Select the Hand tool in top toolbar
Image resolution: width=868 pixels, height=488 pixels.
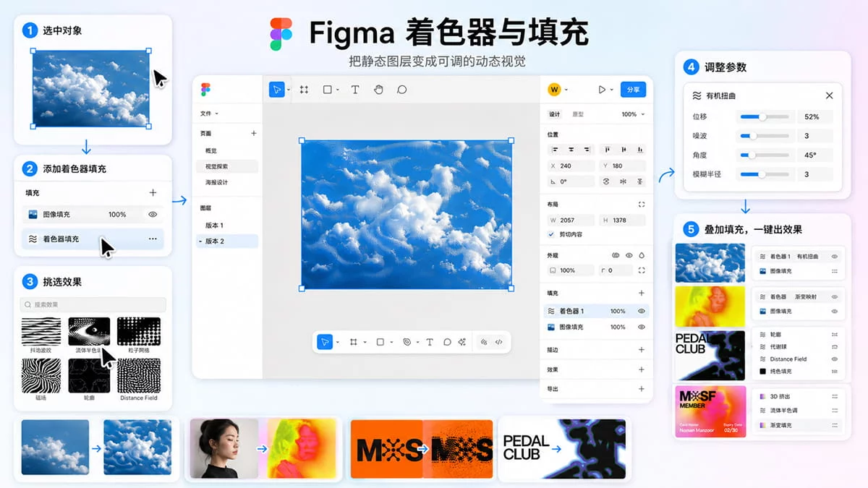[378, 90]
